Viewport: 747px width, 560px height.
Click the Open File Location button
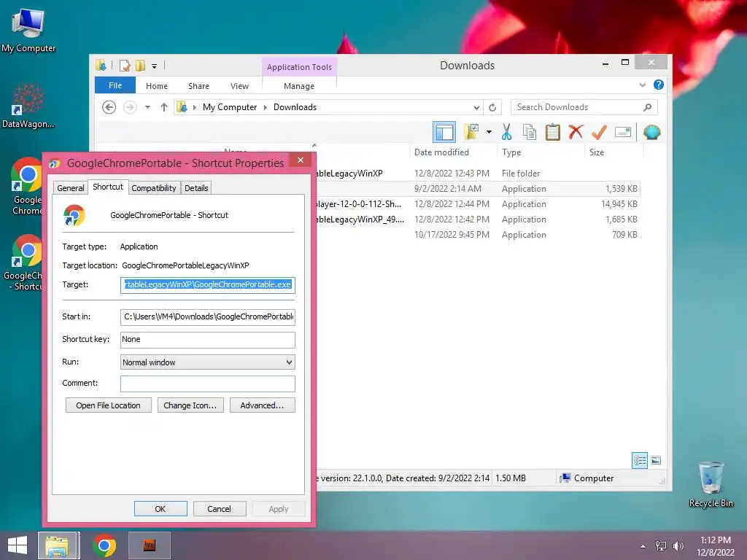[109, 405]
